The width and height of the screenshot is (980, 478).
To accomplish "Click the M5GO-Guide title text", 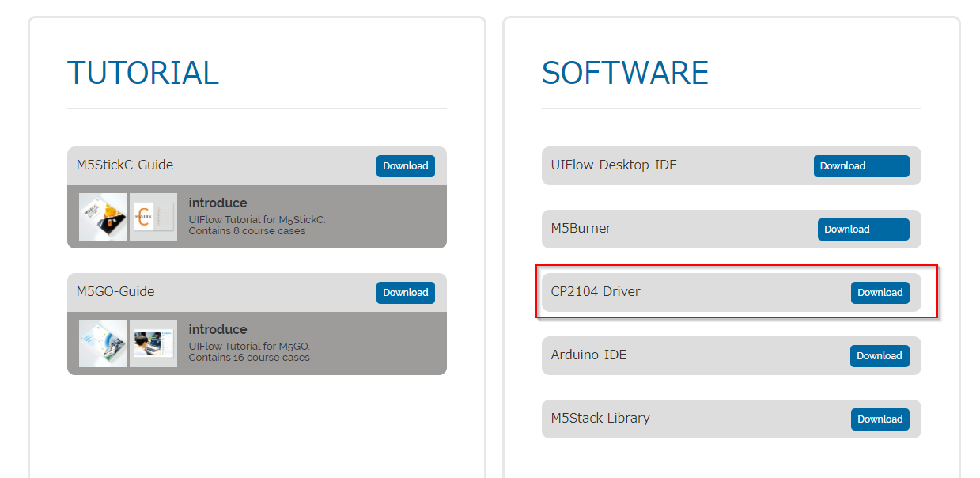I will [115, 292].
